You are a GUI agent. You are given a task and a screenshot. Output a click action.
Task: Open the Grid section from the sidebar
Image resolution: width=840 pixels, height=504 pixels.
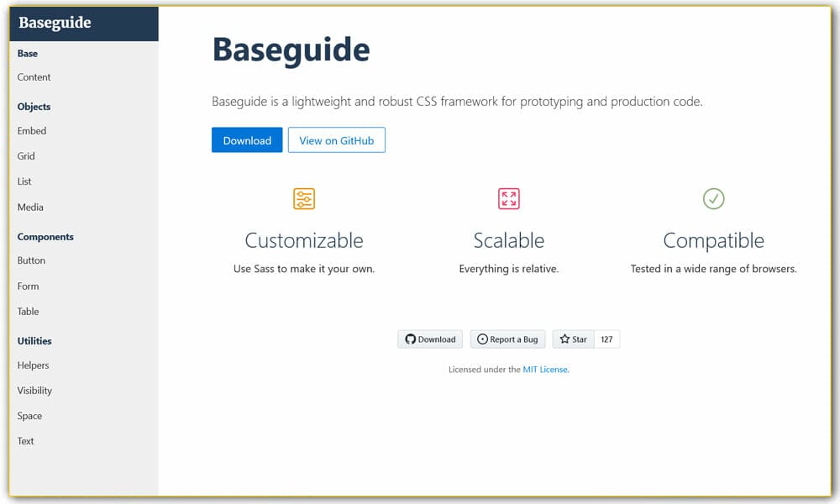point(26,155)
